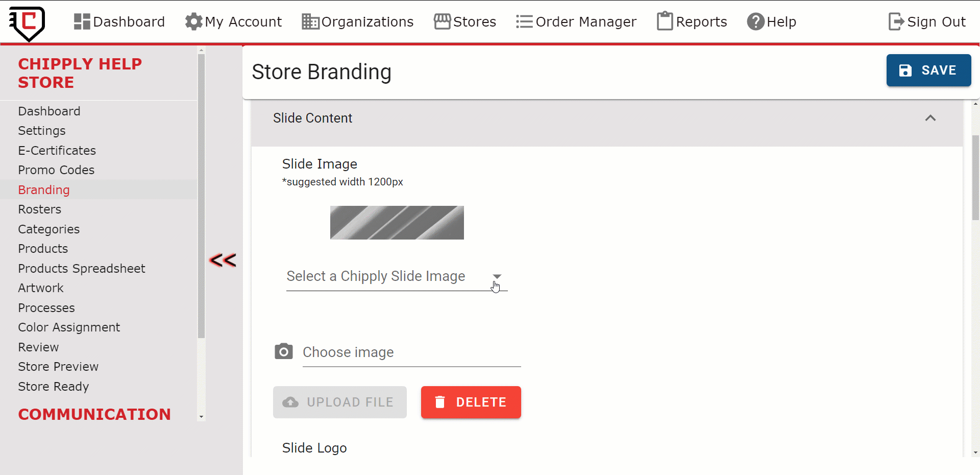Click sidebar scrollbar up arrow
Screen dimensions: 980x475
201,50
